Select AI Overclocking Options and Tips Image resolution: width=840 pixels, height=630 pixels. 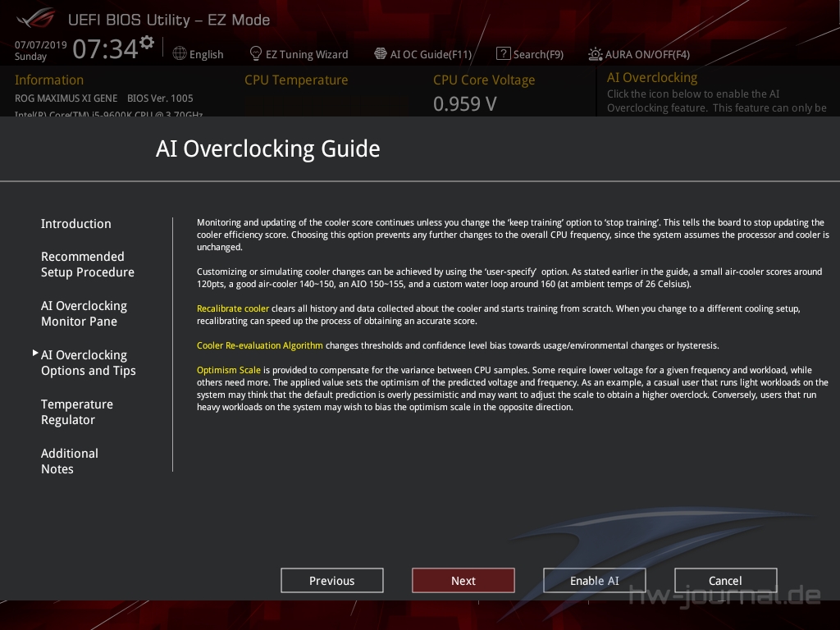(89, 363)
